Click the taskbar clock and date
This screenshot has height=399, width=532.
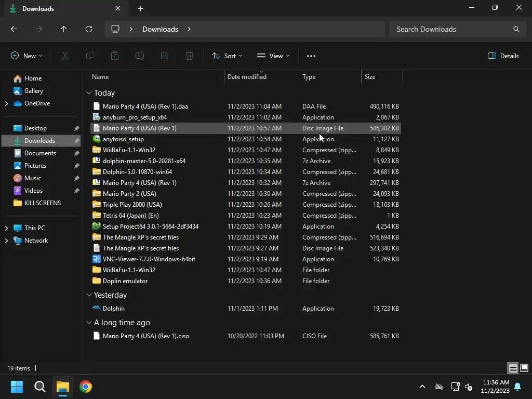pos(495,387)
